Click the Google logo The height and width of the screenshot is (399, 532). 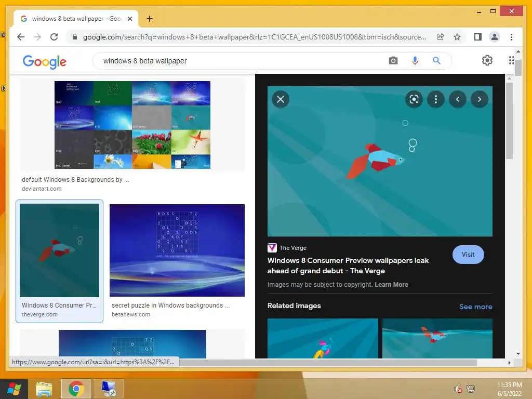click(45, 61)
